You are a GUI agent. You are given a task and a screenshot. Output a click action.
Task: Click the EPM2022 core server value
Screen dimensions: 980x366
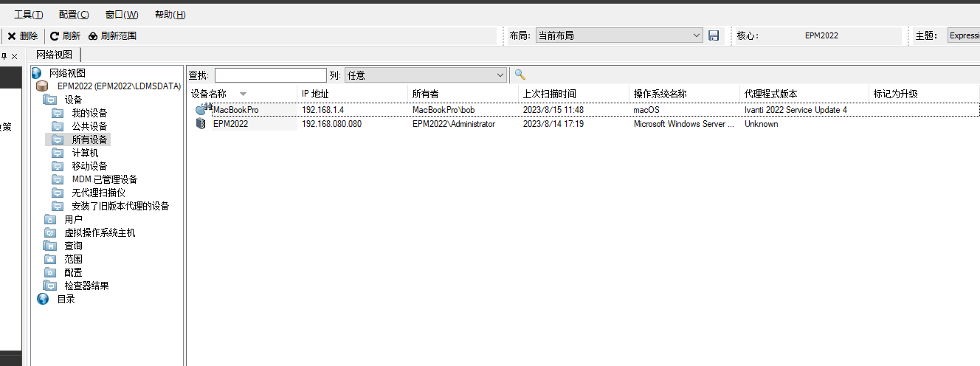tap(821, 35)
